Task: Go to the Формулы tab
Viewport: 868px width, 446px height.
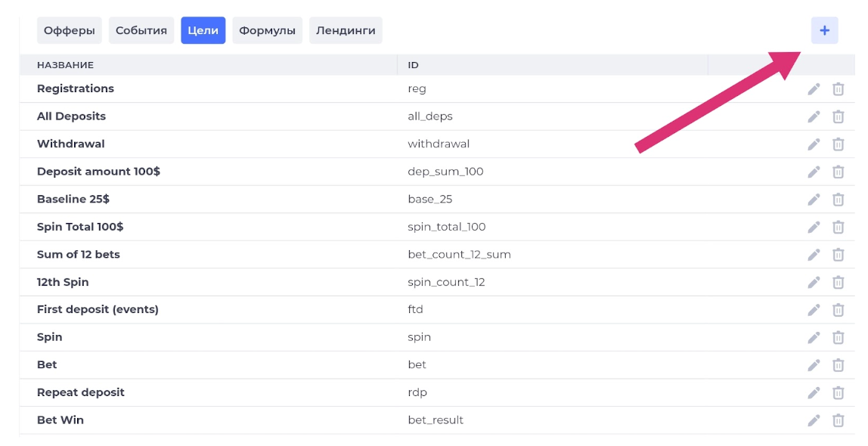Action: (x=267, y=30)
